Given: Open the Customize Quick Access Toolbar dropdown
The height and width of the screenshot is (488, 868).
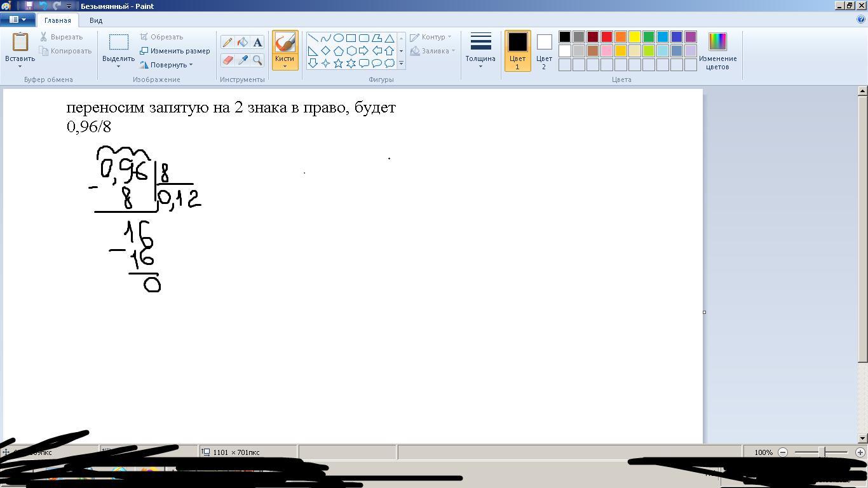Looking at the screenshot, I should 69,6.
